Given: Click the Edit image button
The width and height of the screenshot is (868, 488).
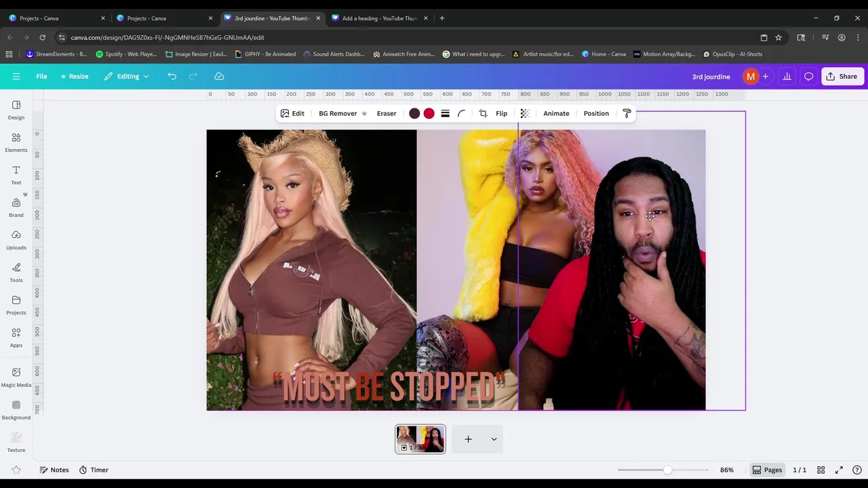Looking at the screenshot, I should (292, 113).
